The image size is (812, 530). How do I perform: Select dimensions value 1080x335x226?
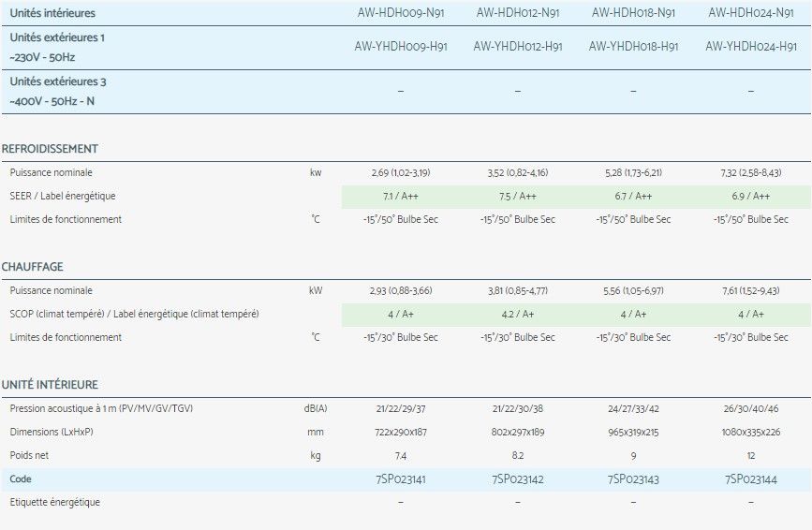[750, 433]
